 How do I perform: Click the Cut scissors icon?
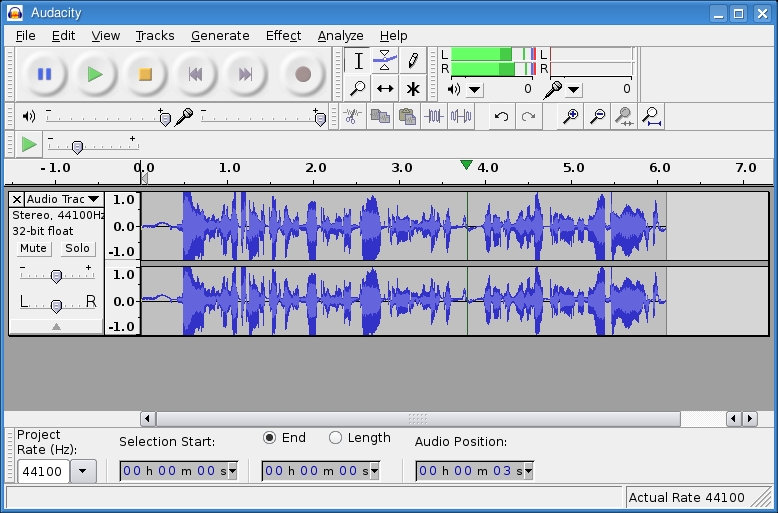point(352,116)
